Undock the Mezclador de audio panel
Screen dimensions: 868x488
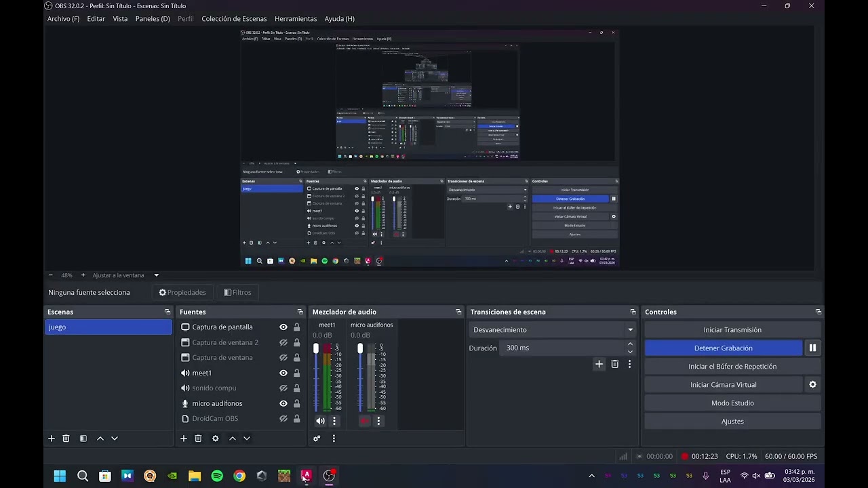(458, 312)
